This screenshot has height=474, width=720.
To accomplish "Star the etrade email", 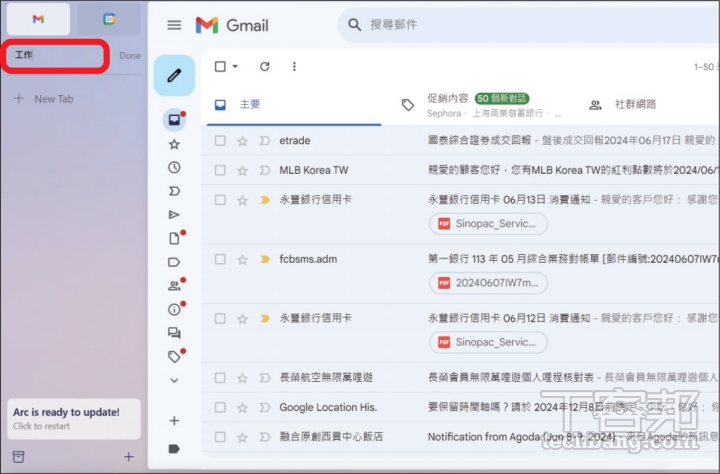I will point(242,141).
